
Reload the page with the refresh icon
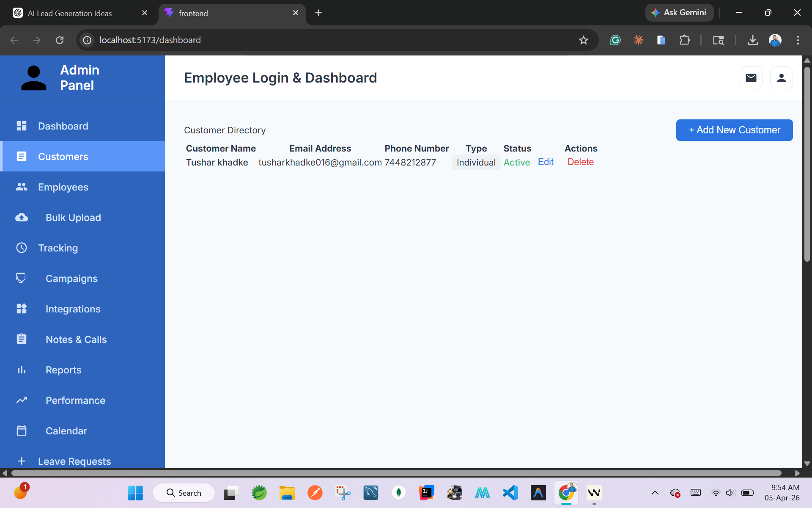(x=60, y=40)
